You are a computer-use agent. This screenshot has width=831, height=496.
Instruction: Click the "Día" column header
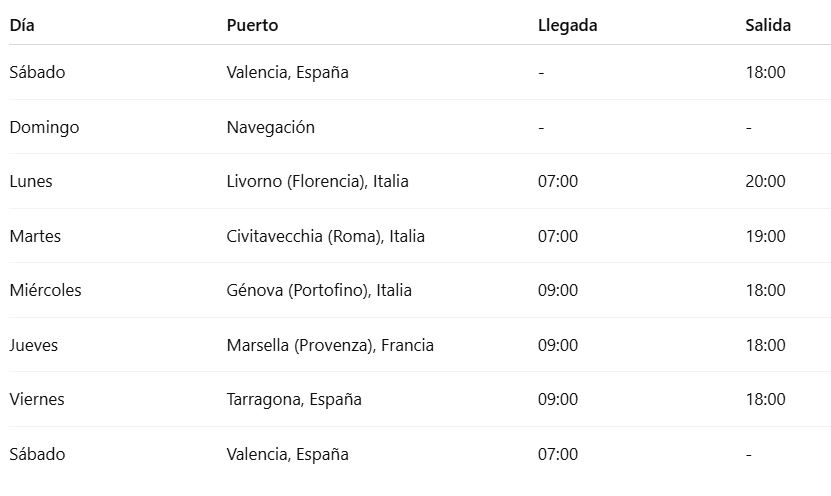point(24,26)
